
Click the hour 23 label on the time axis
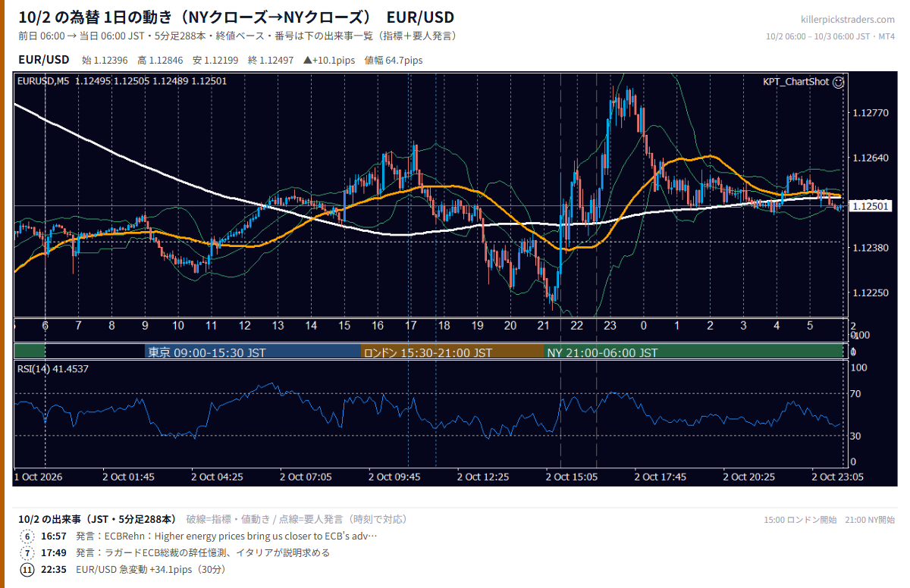(610, 326)
